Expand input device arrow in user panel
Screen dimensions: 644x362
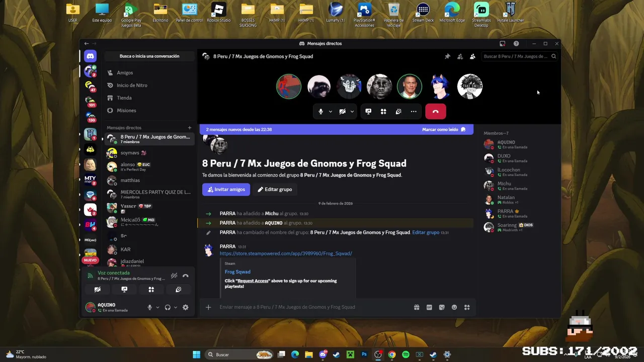tap(157, 307)
